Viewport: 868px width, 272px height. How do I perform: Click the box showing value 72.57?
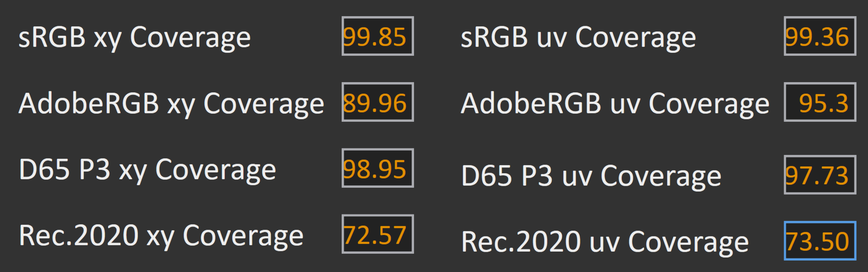point(377,234)
